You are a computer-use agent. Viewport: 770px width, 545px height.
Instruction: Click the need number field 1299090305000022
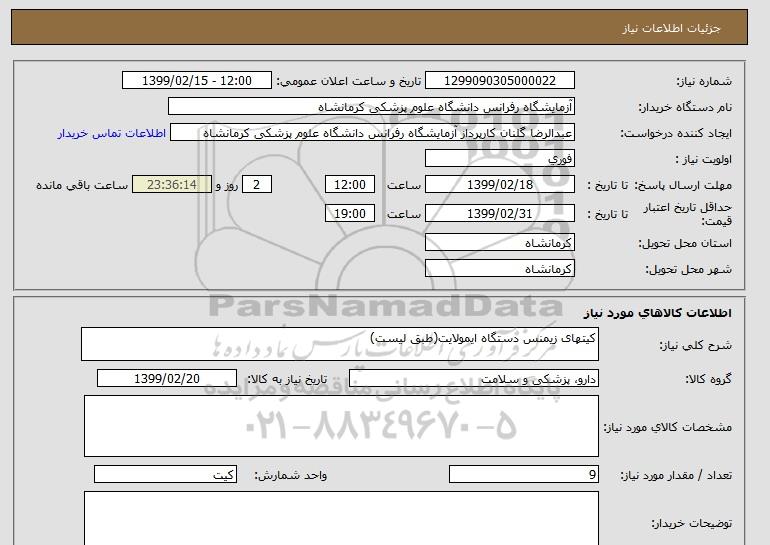pyautogui.click(x=499, y=81)
